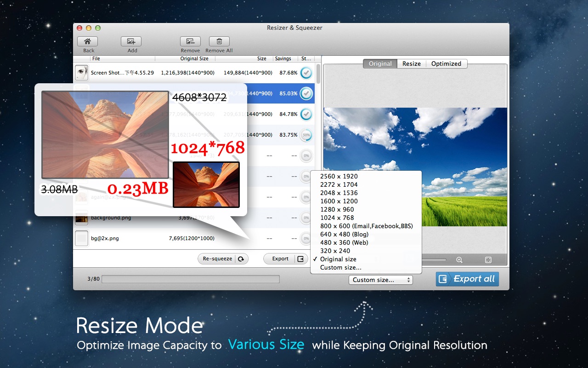Click the 3/80 progress bar
Viewport: 588px width, 368px height.
pos(190,279)
